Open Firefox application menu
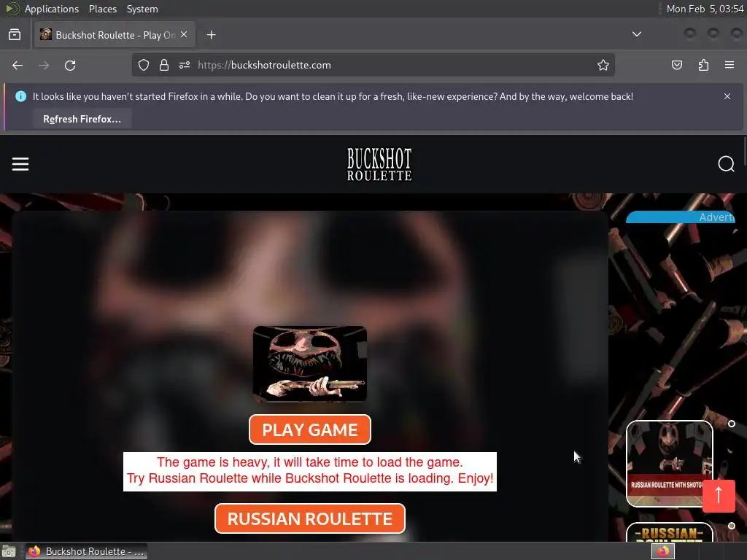The width and height of the screenshot is (747, 560). tap(729, 65)
